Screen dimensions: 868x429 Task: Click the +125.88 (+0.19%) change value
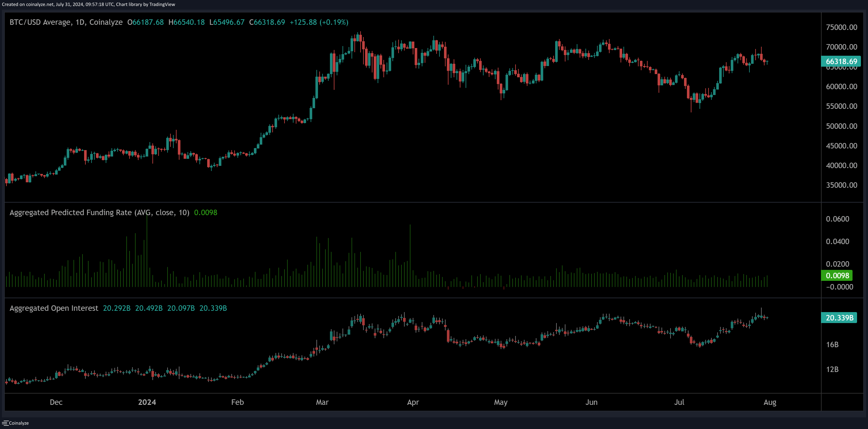319,22
